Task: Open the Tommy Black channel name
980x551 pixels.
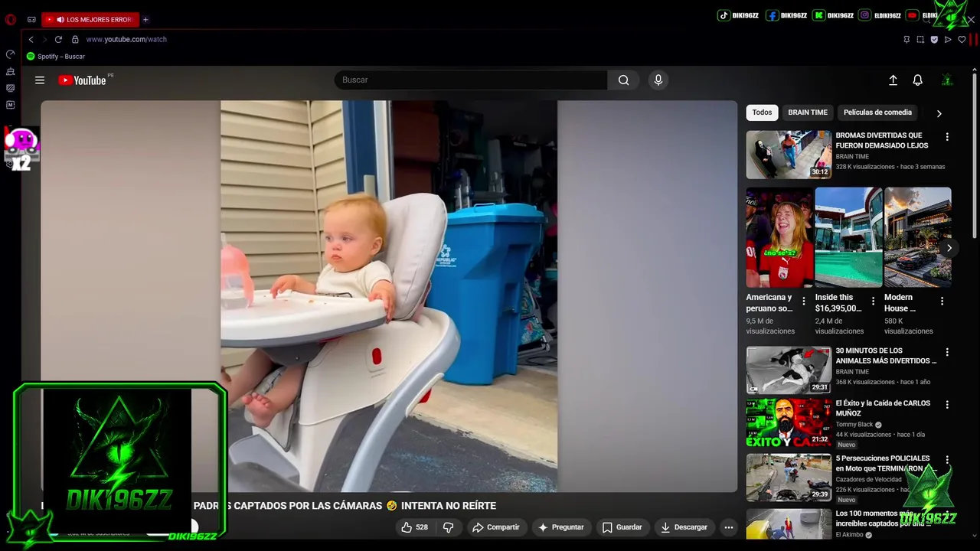Action: pyautogui.click(x=854, y=425)
